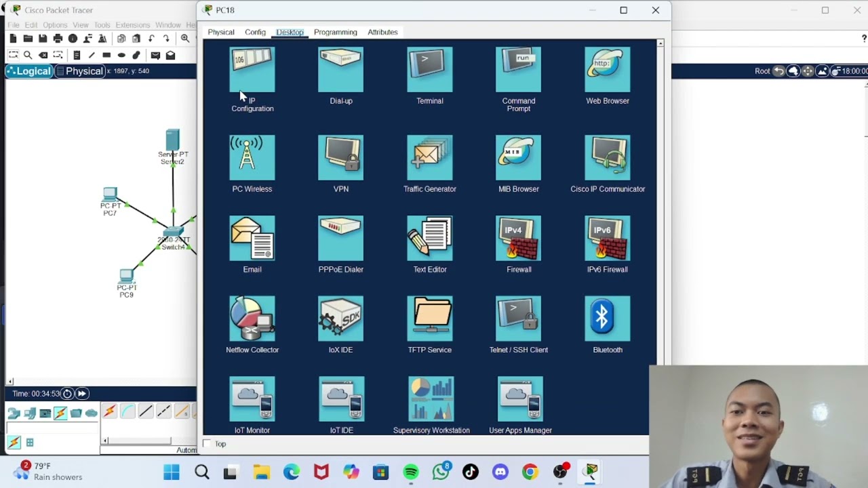This screenshot has height=488, width=868.
Task: Open the File menu in Packet Tracer
Action: tap(14, 25)
